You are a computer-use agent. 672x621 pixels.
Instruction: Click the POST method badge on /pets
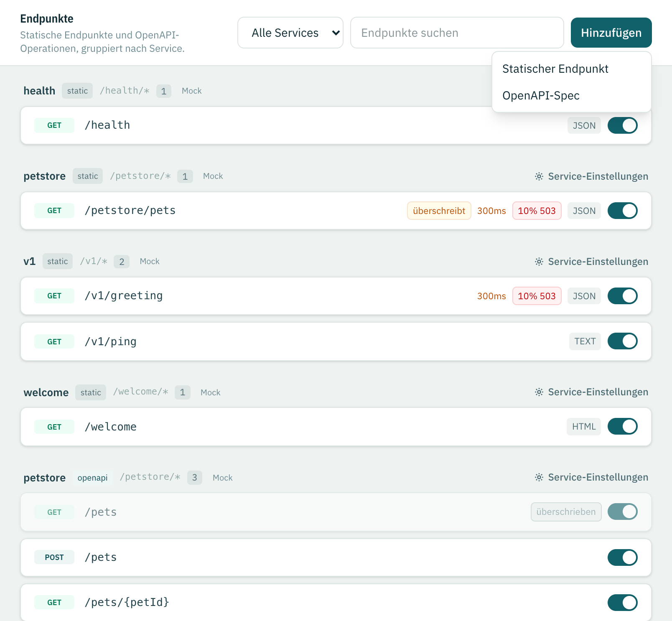[x=54, y=557]
